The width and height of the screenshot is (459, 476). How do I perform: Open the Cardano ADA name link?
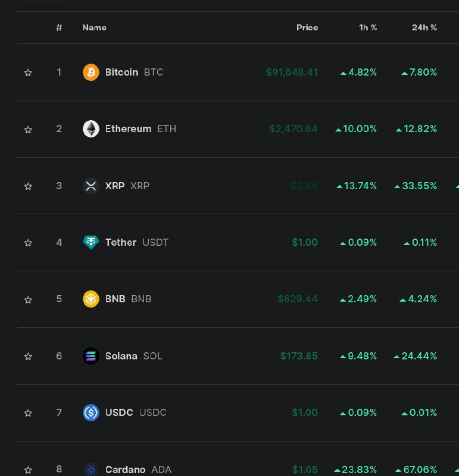point(125,469)
